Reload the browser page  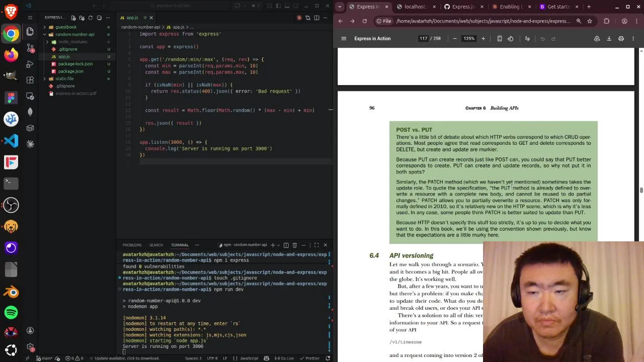[x=364, y=21]
